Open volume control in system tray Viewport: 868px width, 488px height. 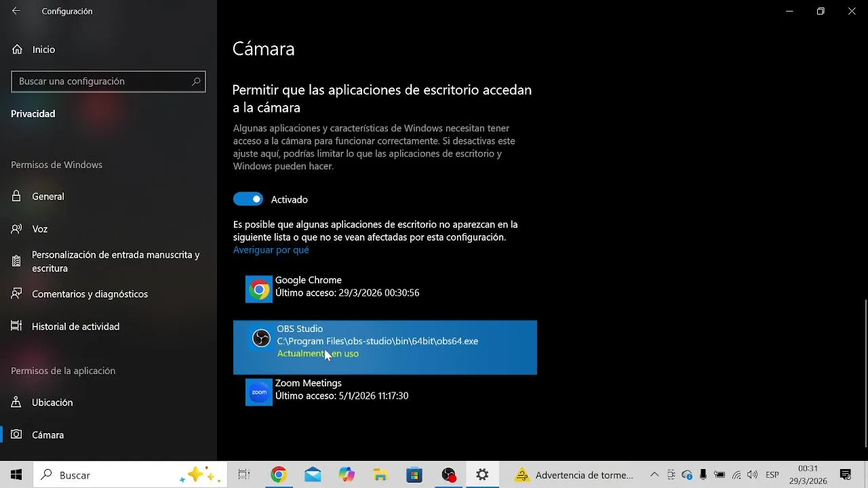point(752,475)
